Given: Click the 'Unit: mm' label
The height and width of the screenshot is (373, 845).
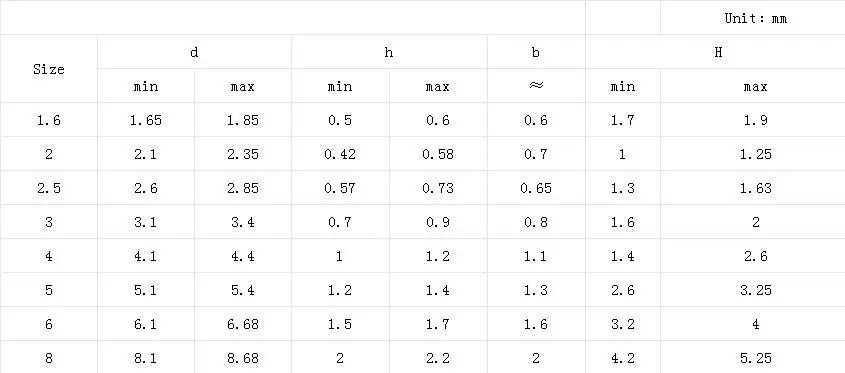Looking at the screenshot, I should [756, 18].
